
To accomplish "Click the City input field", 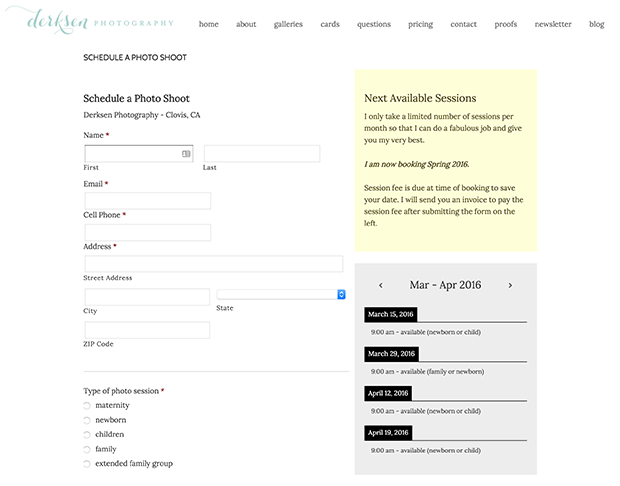I will 147,297.
